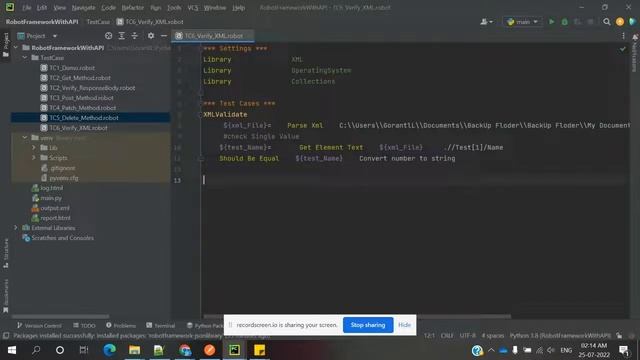640x360 pixels.
Task: Open Project panel gear options
Action: pos(151,36)
